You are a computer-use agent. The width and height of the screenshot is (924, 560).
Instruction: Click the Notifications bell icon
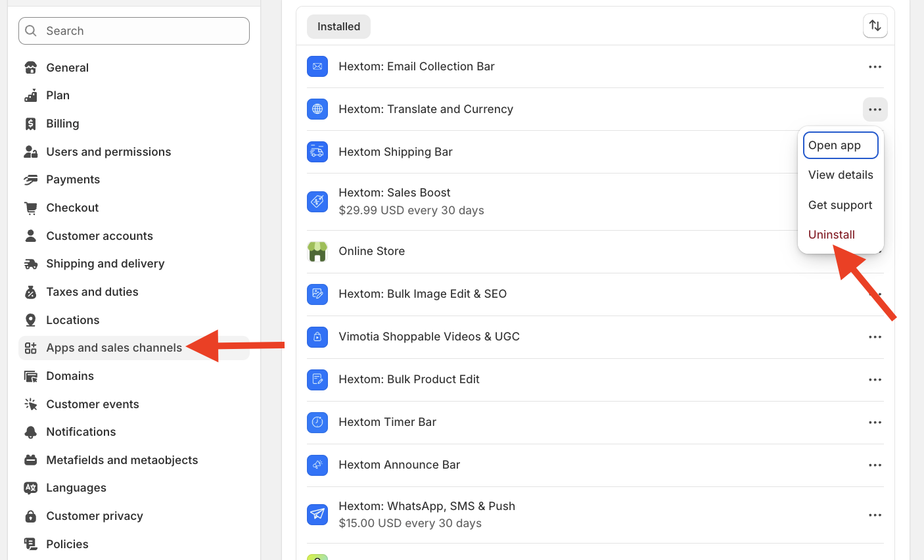coord(31,432)
